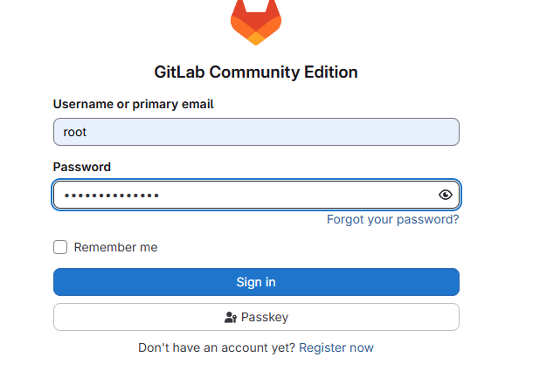Image resolution: width=533 pixels, height=392 pixels.
Task: Click the GitLab Community Edition heading
Action: (256, 72)
